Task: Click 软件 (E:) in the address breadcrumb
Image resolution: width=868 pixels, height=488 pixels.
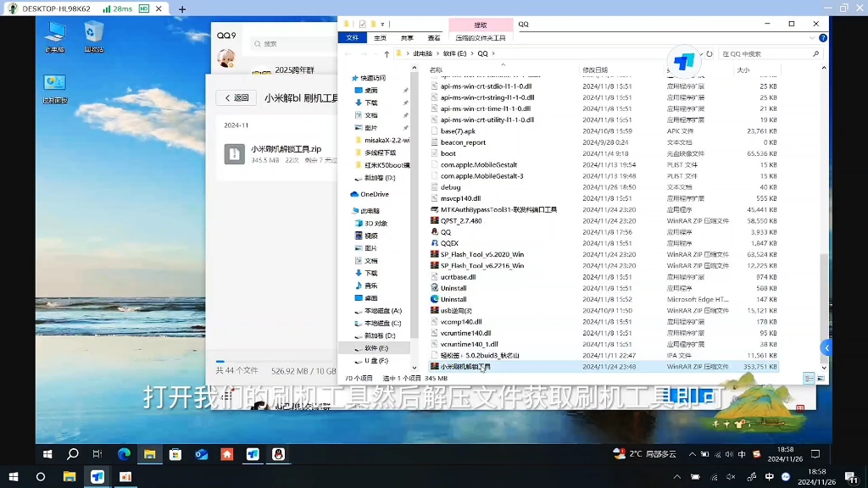Action: (454, 53)
